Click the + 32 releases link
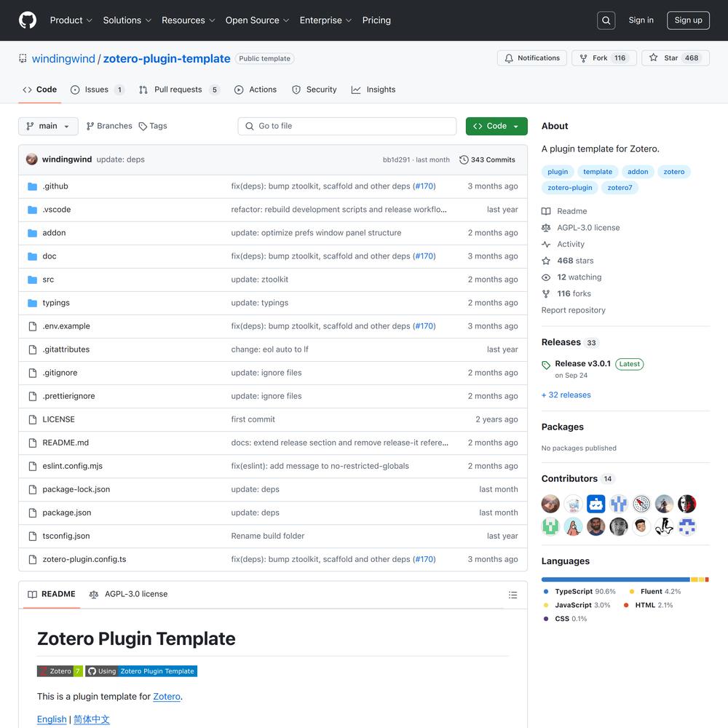Viewport: 728px width, 728px height. click(x=566, y=395)
